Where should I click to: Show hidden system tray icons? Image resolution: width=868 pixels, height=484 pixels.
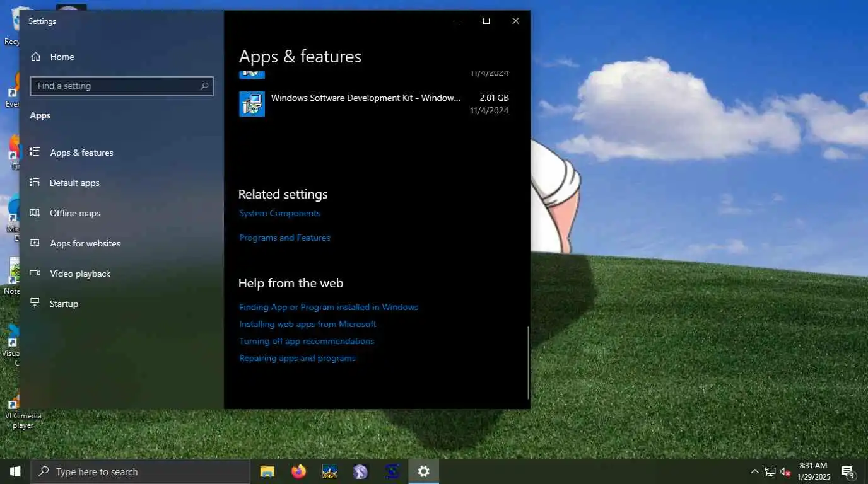(x=754, y=471)
